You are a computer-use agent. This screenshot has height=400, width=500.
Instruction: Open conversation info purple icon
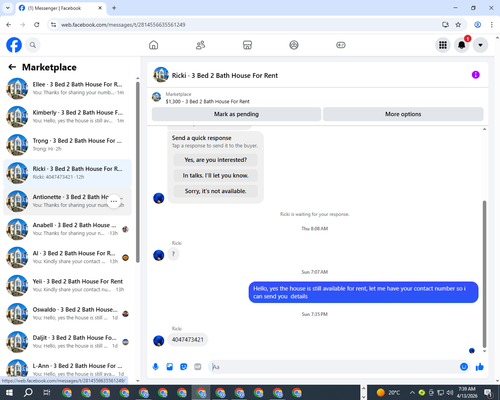pyautogui.click(x=476, y=75)
